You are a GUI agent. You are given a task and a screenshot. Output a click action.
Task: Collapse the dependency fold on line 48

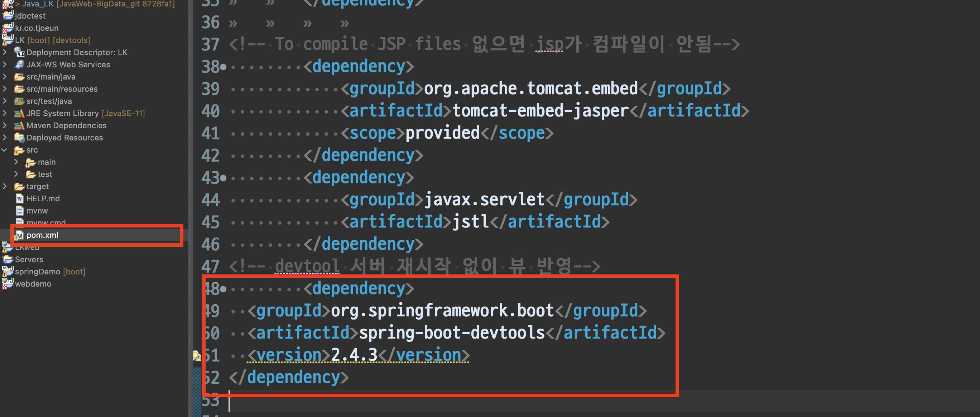(224, 289)
